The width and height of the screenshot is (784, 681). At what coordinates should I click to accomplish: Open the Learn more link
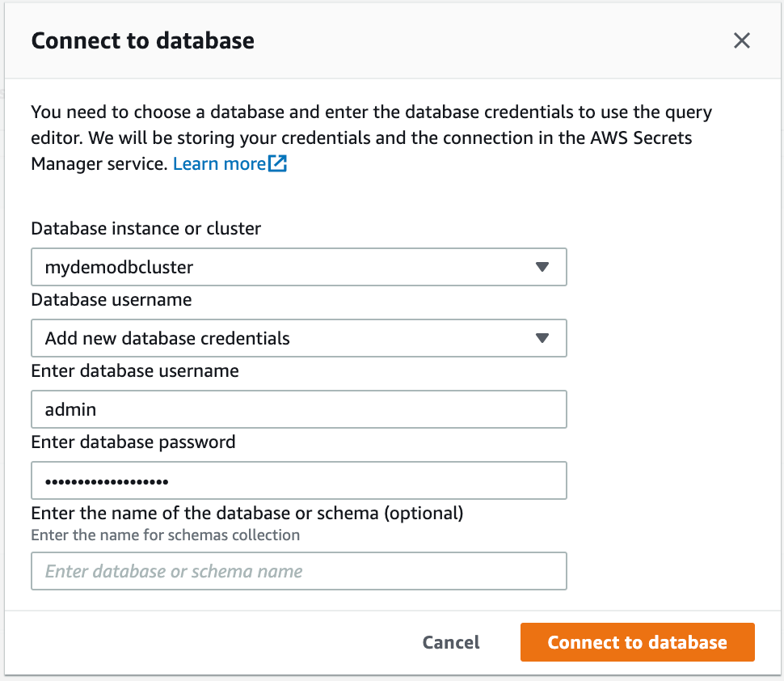tap(220, 164)
